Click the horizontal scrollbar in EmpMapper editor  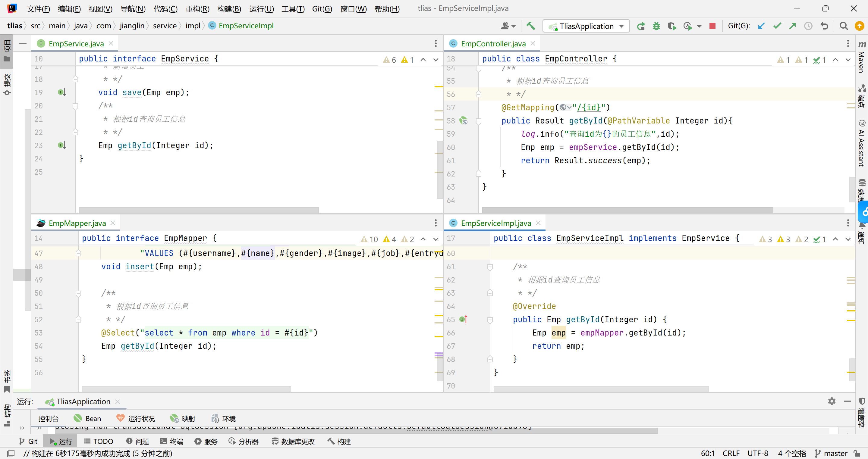coord(186,389)
